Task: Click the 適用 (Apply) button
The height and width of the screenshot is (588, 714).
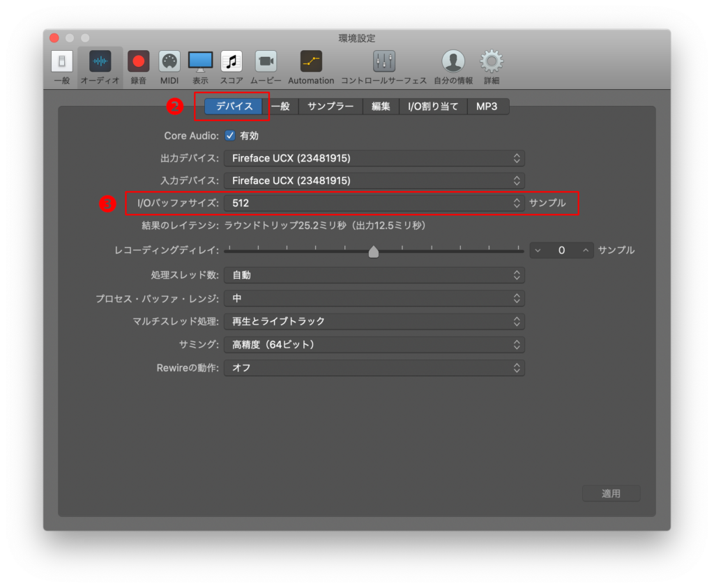Action: 611,493
